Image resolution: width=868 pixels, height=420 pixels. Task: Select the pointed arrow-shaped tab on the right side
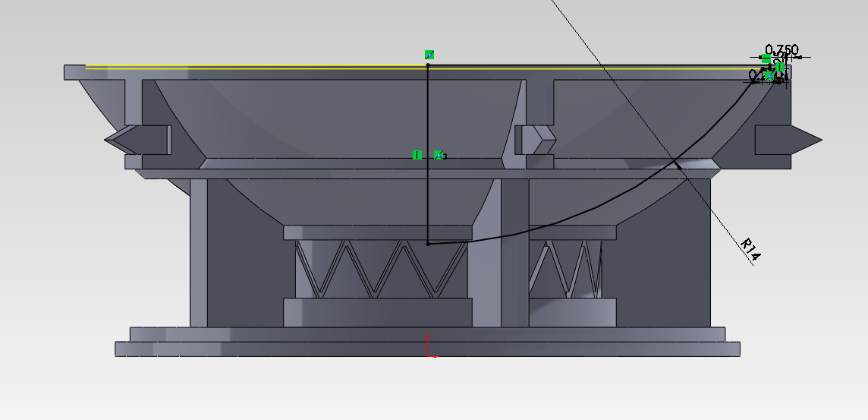(x=788, y=141)
